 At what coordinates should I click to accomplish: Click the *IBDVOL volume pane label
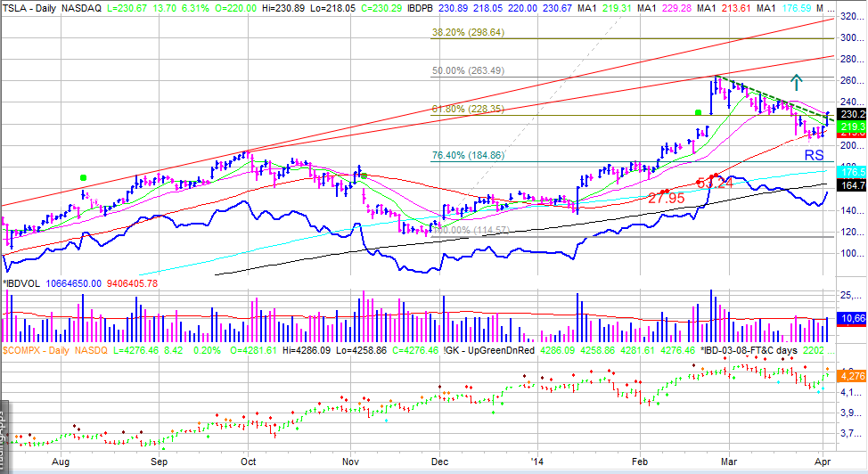pyautogui.click(x=21, y=283)
